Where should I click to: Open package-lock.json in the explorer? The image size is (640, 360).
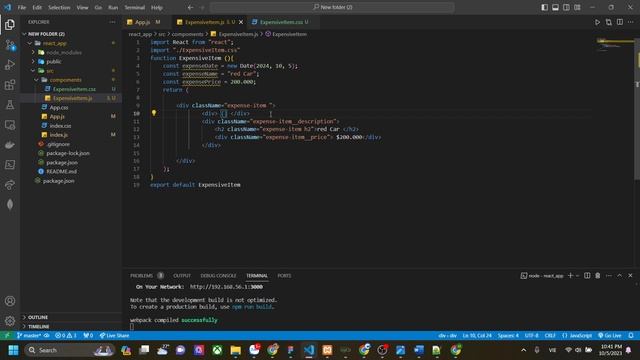pyautogui.click(x=68, y=153)
